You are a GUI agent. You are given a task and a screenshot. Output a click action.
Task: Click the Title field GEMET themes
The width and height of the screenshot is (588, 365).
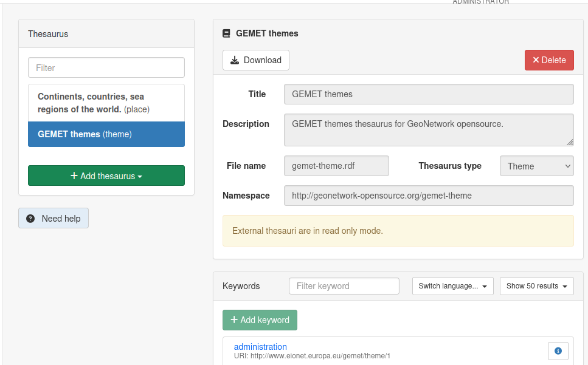click(x=429, y=94)
